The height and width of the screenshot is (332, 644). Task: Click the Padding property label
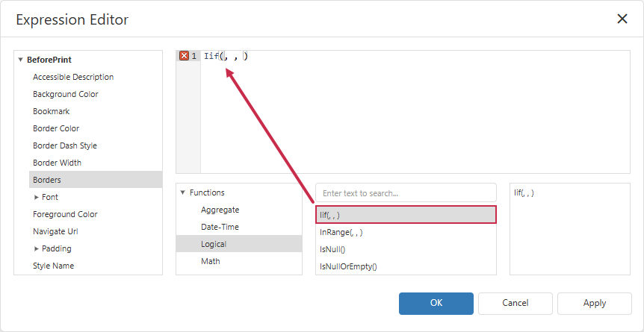pos(57,248)
